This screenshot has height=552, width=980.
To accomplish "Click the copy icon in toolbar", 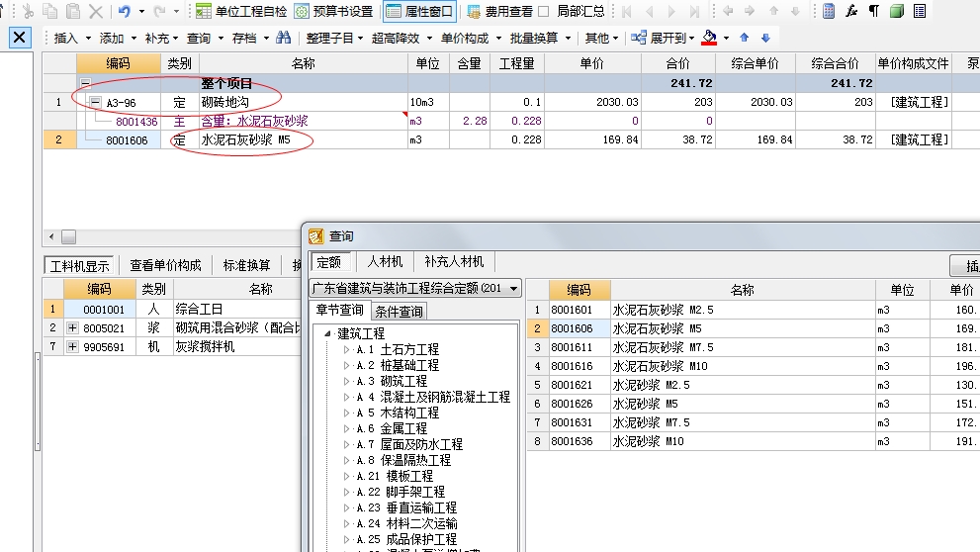I will pyautogui.click(x=50, y=11).
